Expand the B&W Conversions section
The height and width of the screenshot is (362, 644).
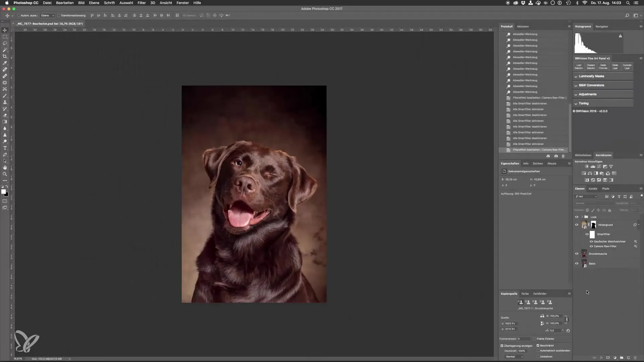603,85
